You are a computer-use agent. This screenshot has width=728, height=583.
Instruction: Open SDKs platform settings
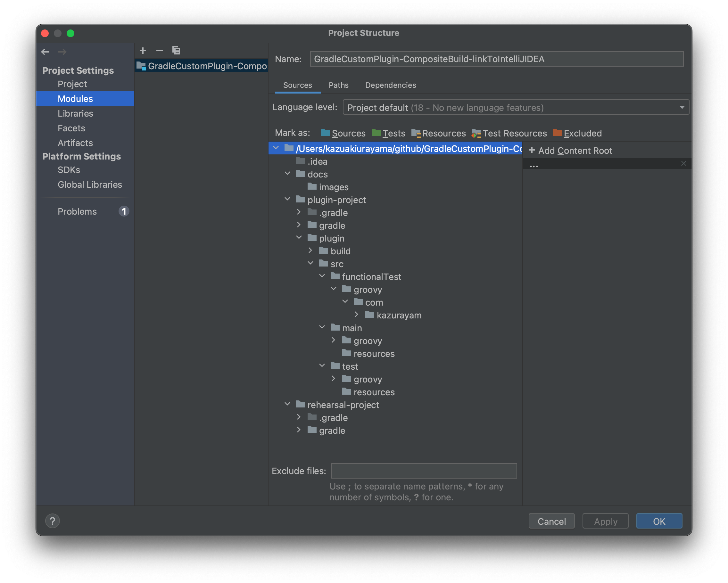pos(69,170)
